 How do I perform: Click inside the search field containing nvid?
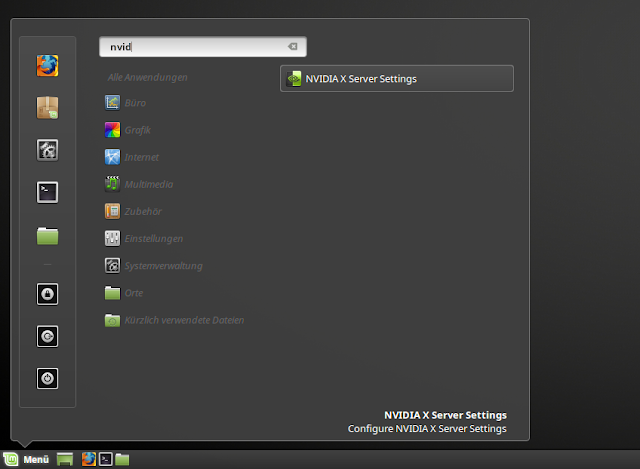(x=203, y=47)
